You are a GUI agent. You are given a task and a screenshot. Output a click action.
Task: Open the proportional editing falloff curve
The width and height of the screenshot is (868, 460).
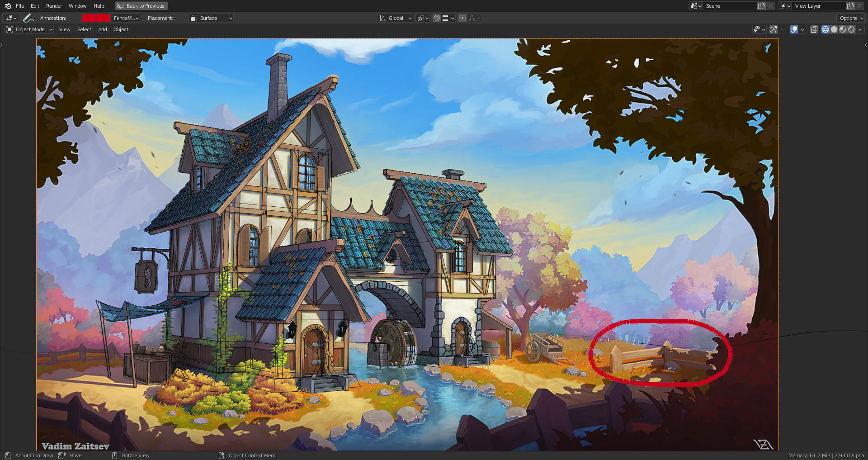coord(474,18)
